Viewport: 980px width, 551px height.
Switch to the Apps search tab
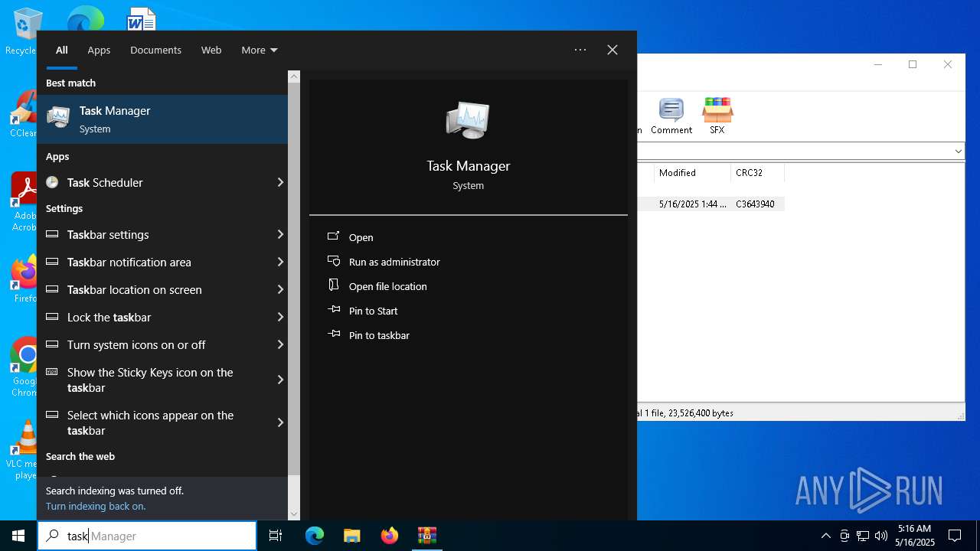[99, 50]
